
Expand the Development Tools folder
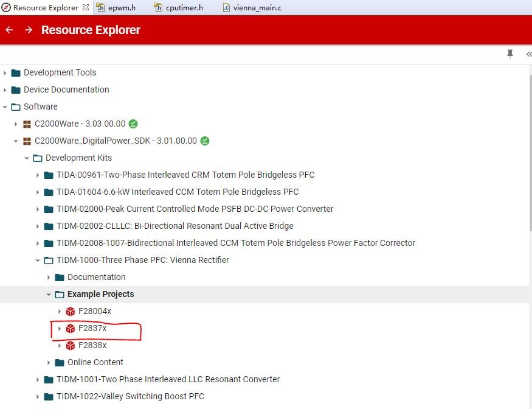coord(5,72)
